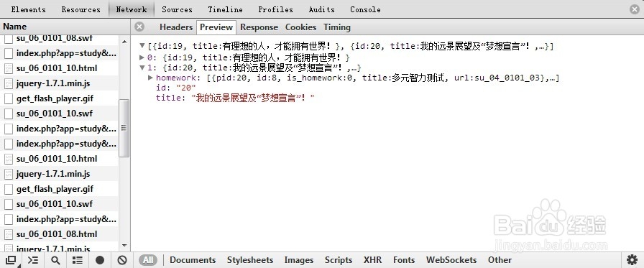Filter requests by XHR
Screen dimensions: 644x268
372,260
